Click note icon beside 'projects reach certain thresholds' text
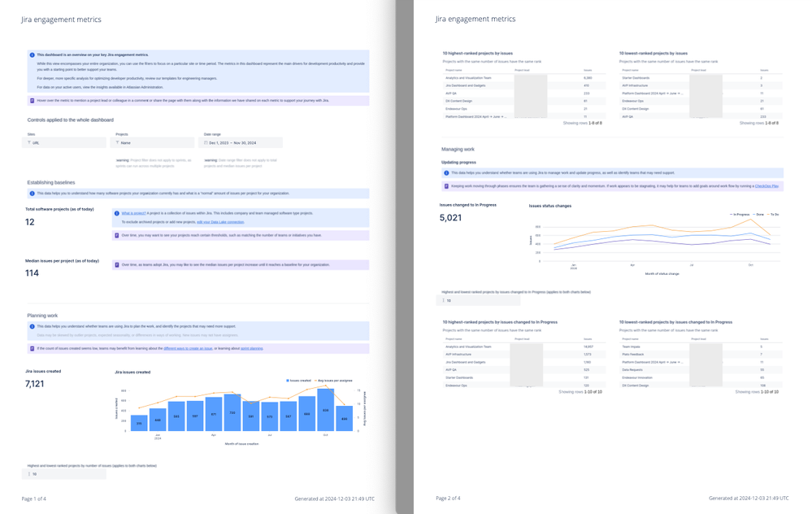Screen dimensions: 812x514 pos(117,235)
